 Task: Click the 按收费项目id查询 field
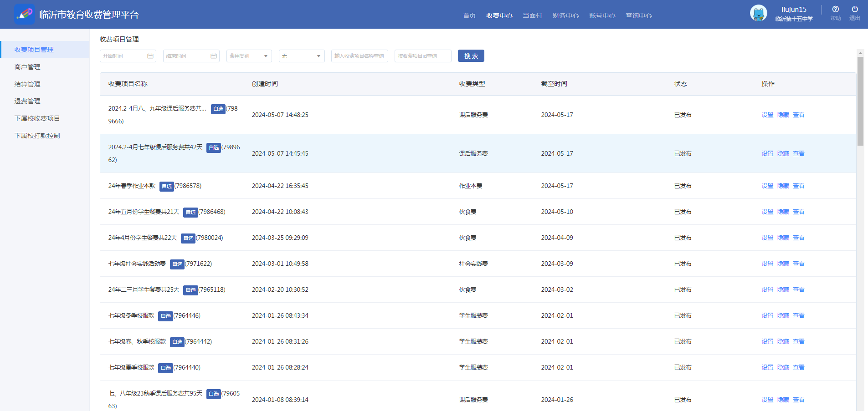423,56
